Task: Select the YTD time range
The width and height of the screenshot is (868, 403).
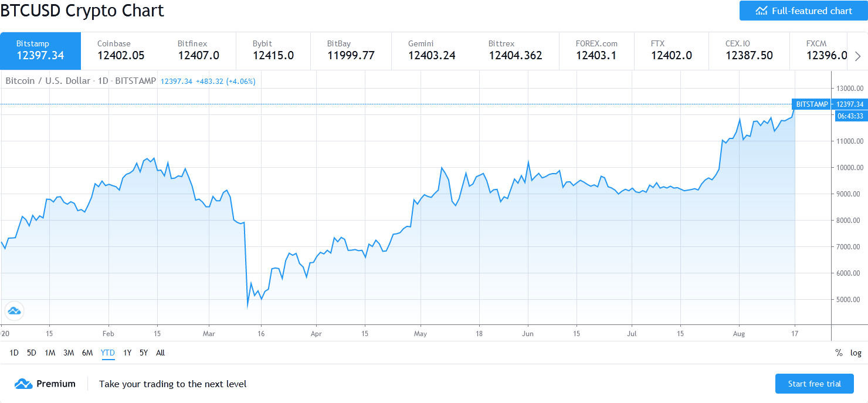Action: (x=108, y=353)
